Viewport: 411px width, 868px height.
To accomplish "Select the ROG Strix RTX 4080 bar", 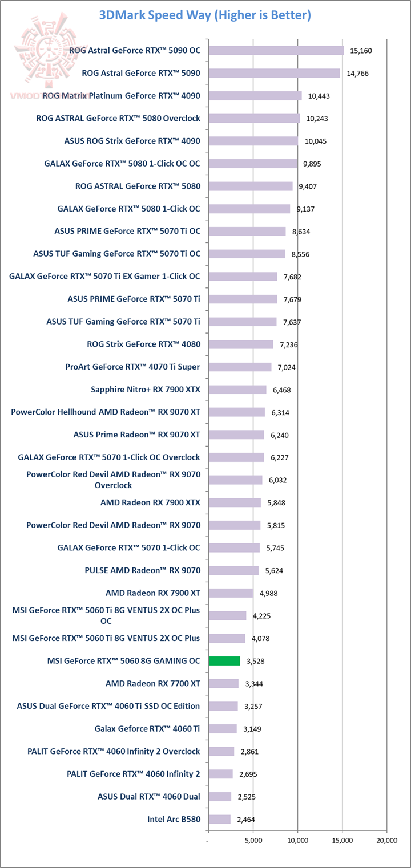I will (241, 344).
